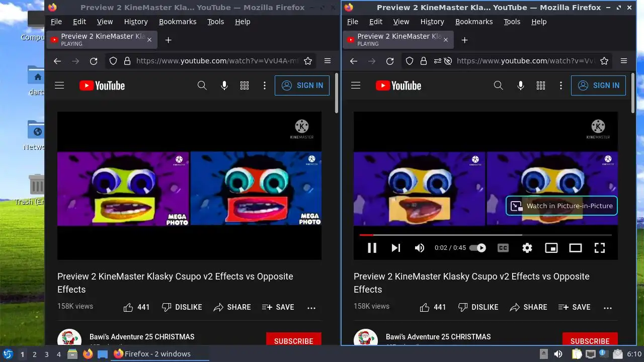Image resolution: width=644 pixels, height=362 pixels.
Task: Click DISLIKE in right window
Action: (x=478, y=307)
